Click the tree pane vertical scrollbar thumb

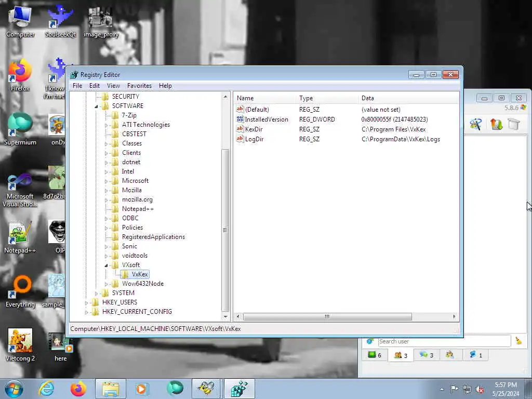coord(225,230)
